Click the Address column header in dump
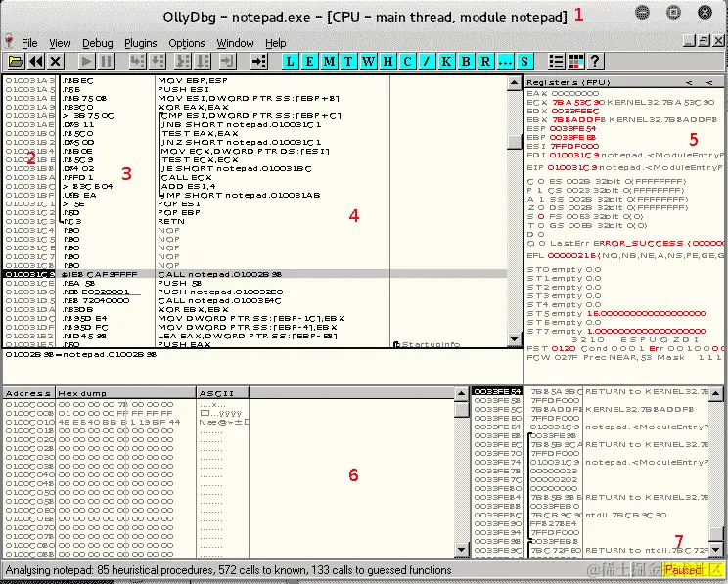 point(28,393)
